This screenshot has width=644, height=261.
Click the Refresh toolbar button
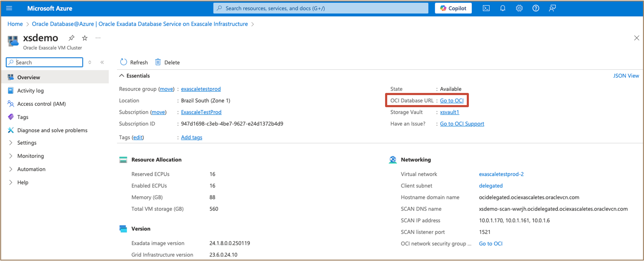tap(134, 62)
